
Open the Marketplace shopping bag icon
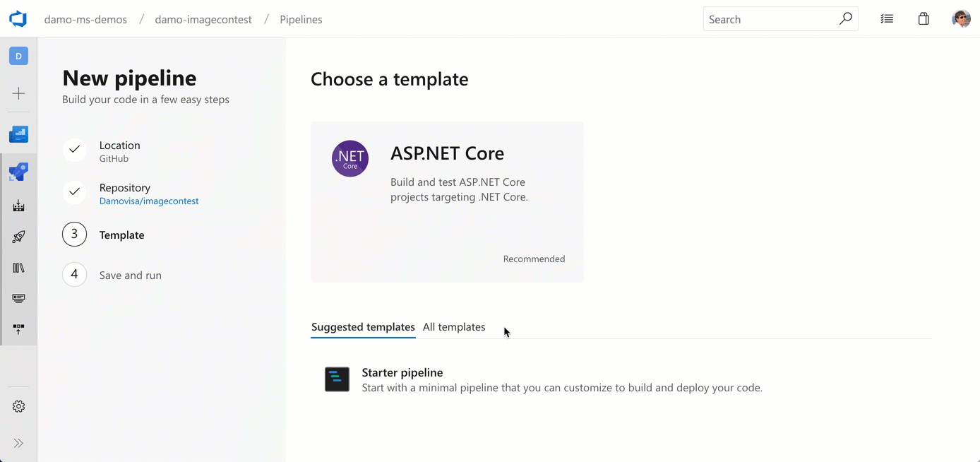tap(924, 19)
